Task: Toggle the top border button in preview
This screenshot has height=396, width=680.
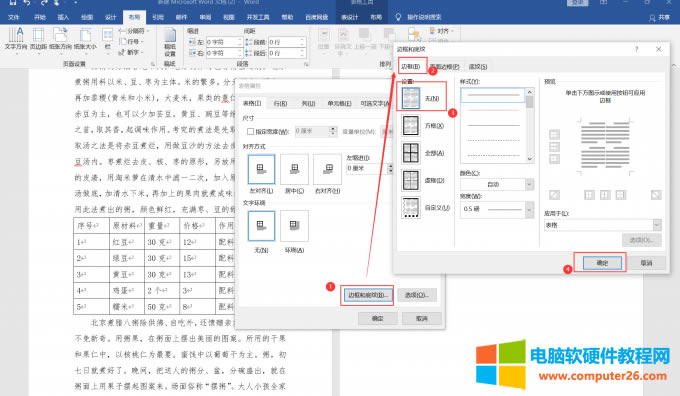Action: tap(554, 134)
